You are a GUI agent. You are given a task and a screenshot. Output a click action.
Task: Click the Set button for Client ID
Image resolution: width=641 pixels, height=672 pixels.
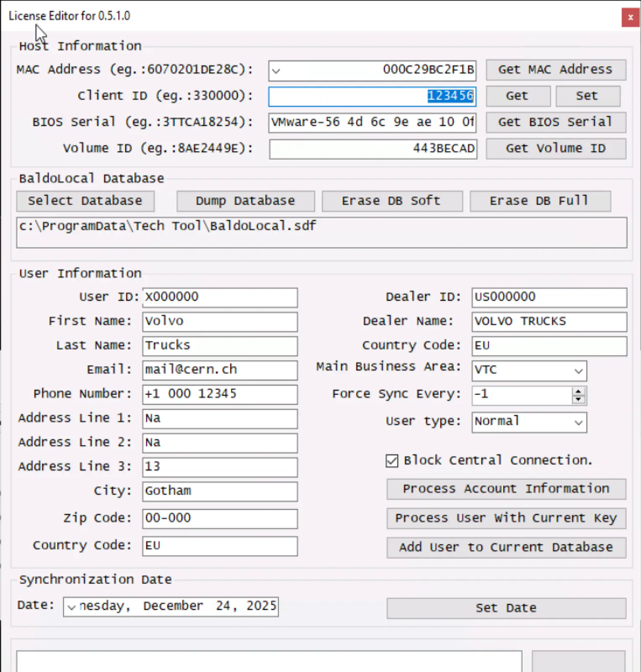coord(587,96)
